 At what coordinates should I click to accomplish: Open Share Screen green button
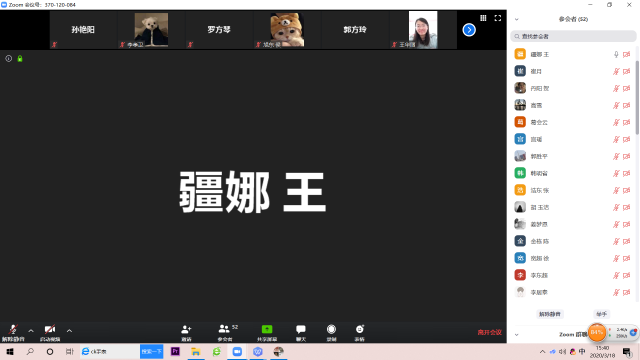tap(267, 332)
